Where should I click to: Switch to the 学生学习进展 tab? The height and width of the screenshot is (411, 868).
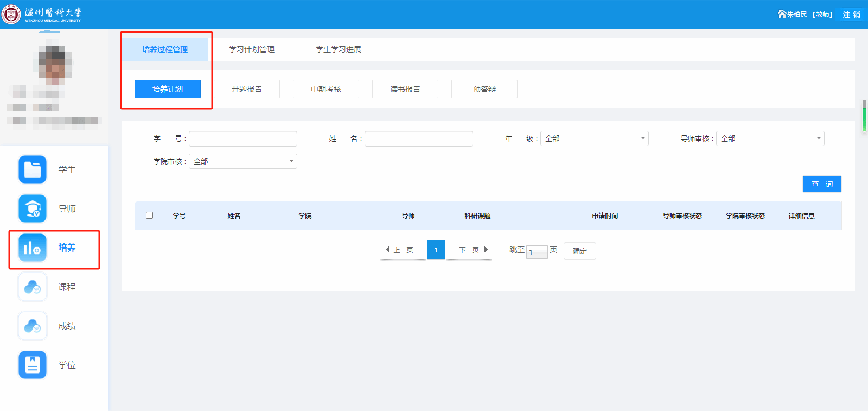339,49
